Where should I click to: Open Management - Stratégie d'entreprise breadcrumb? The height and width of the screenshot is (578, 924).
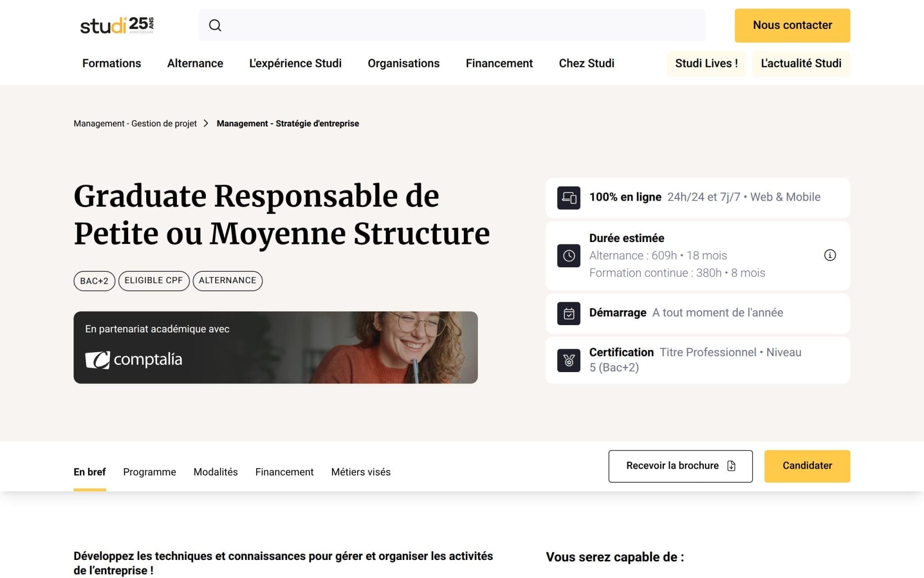(288, 123)
